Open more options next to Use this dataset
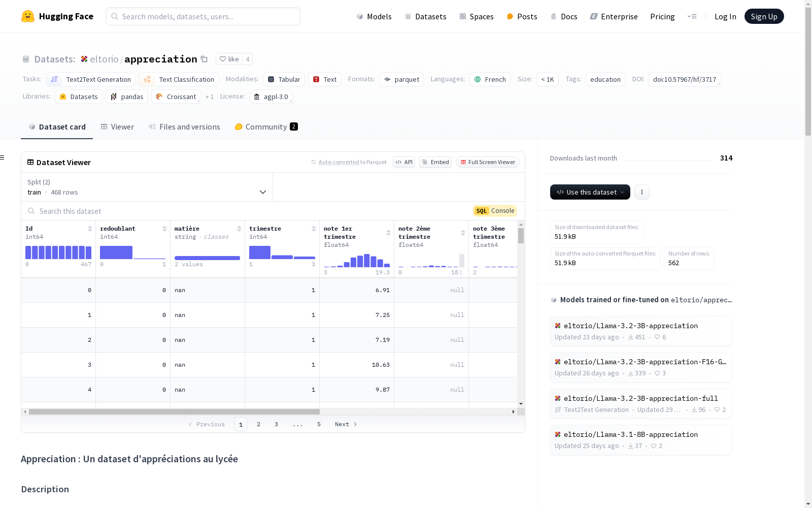The image size is (812, 508). pyautogui.click(x=642, y=192)
